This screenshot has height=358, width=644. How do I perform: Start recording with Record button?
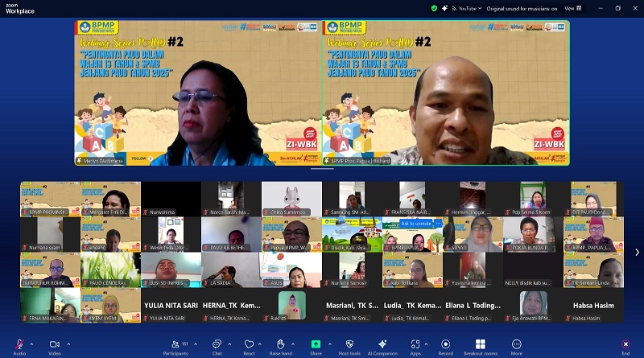tap(446, 347)
